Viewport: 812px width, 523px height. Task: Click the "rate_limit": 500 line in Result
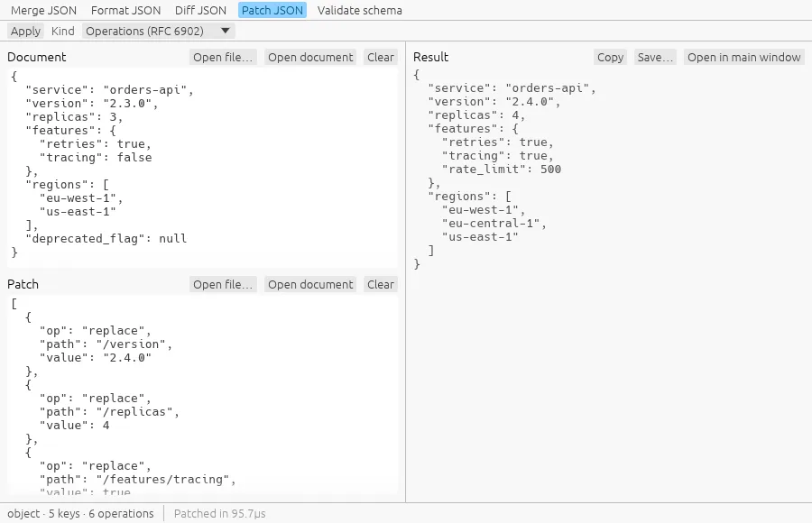[x=502, y=170]
